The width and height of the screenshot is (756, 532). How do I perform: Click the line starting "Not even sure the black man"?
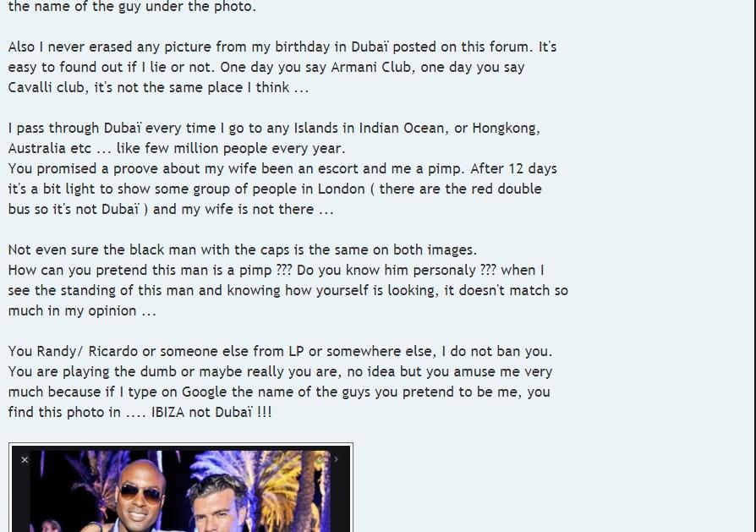coord(243,250)
